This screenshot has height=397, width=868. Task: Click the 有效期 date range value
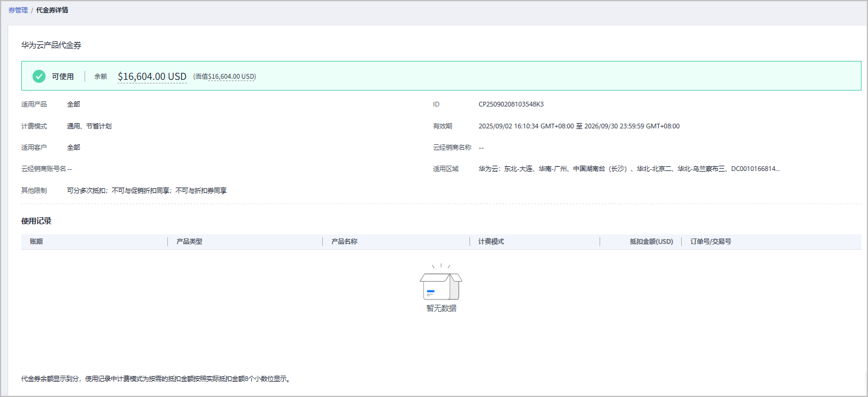click(579, 126)
